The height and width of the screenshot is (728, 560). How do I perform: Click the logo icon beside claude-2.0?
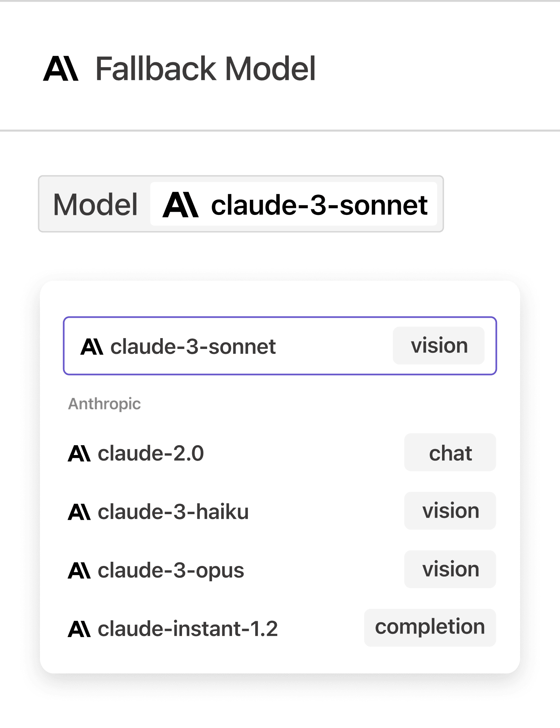point(79,454)
